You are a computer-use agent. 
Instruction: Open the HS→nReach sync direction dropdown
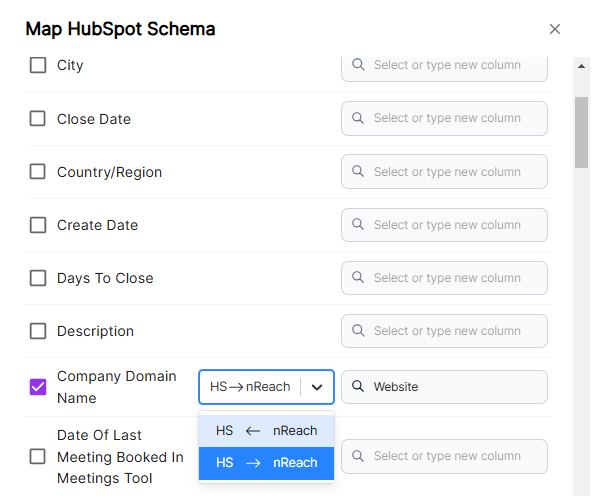pyautogui.click(x=266, y=387)
